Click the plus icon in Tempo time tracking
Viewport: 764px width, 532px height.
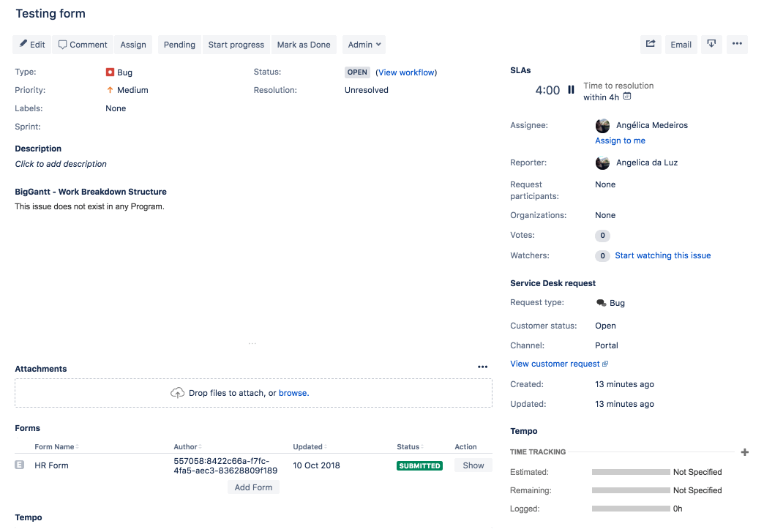point(745,452)
